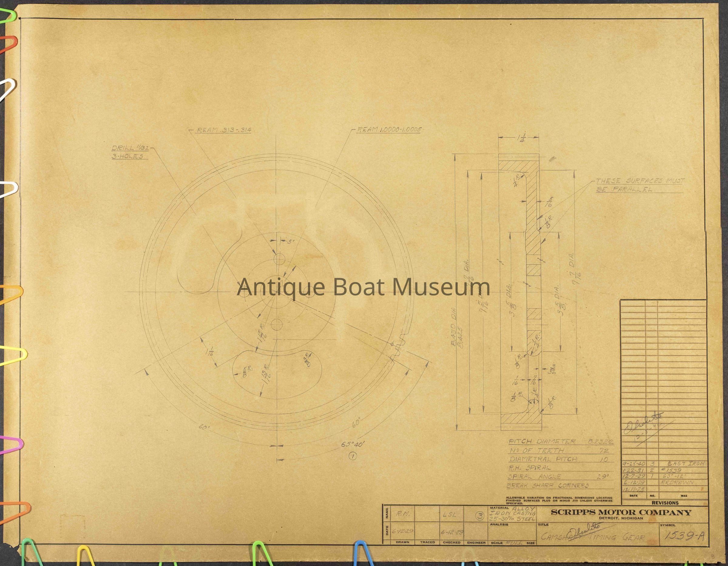Click the Antique Boat Museum watermark text

(x=363, y=287)
